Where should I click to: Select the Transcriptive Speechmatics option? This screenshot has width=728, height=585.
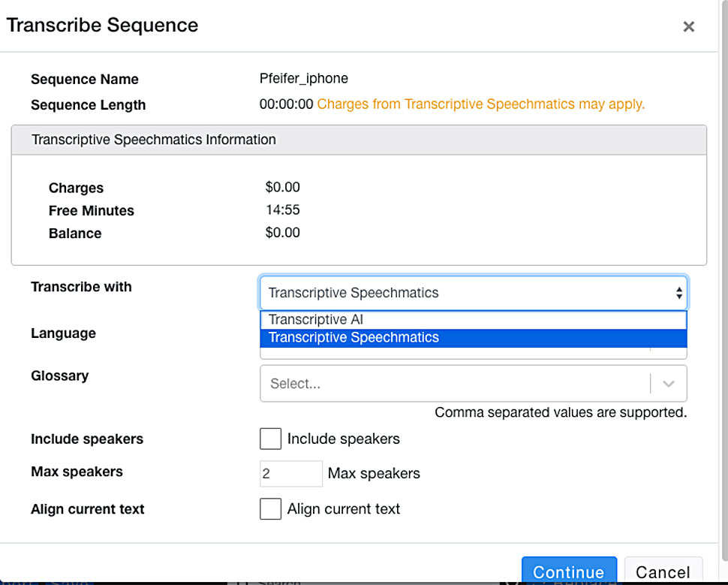click(x=474, y=338)
